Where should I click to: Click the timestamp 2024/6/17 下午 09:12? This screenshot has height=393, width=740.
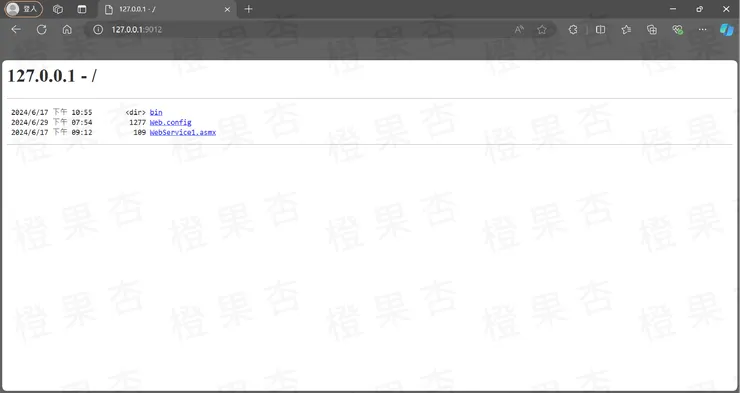pyautogui.click(x=52, y=132)
